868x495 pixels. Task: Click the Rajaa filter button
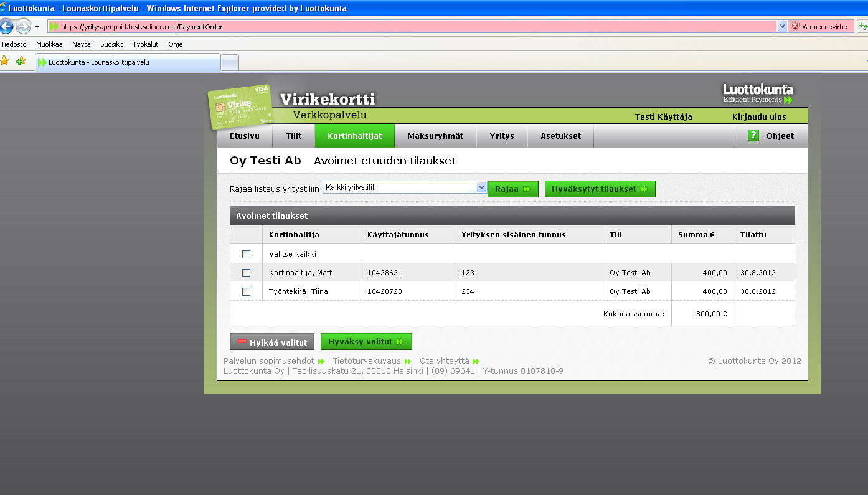click(x=512, y=189)
